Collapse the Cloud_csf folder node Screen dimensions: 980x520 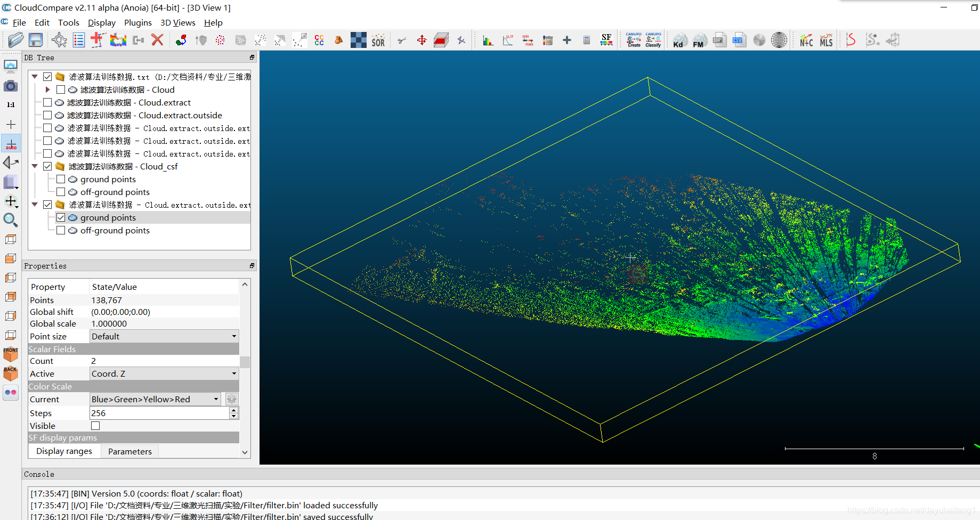point(35,166)
